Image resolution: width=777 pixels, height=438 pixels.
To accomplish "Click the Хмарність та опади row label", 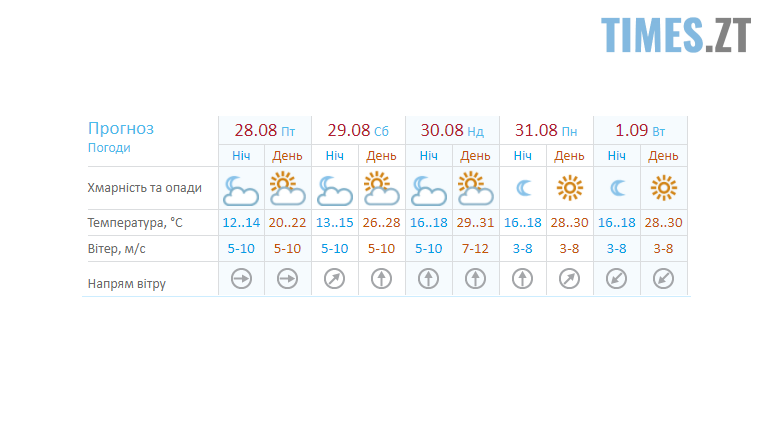I will (x=144, y=188).
